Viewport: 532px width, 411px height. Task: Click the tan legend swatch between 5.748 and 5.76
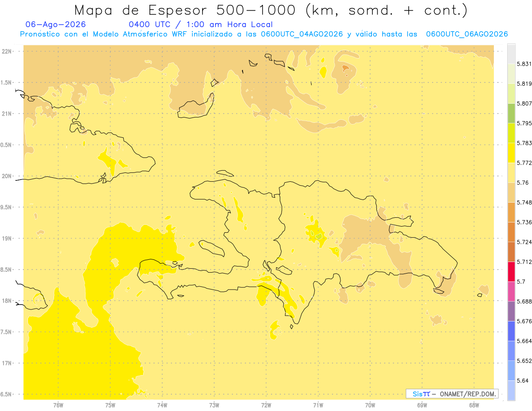coord(511,192)
